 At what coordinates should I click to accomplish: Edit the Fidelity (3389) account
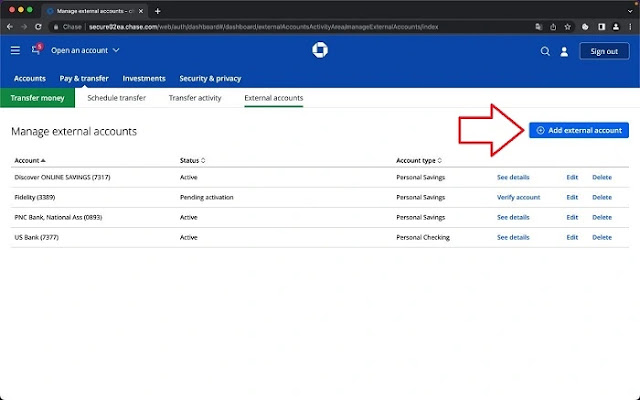572,197
